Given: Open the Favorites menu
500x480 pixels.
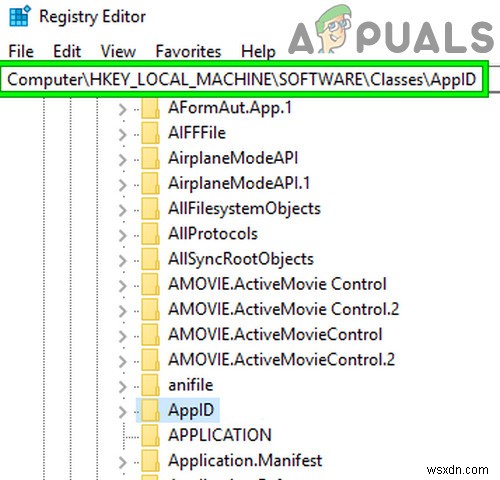Looking at the screenshot, I should coord(188,51).
